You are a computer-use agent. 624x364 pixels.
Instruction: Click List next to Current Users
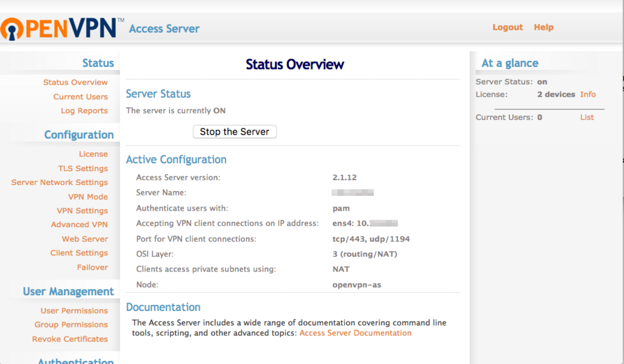click(587, 117)
